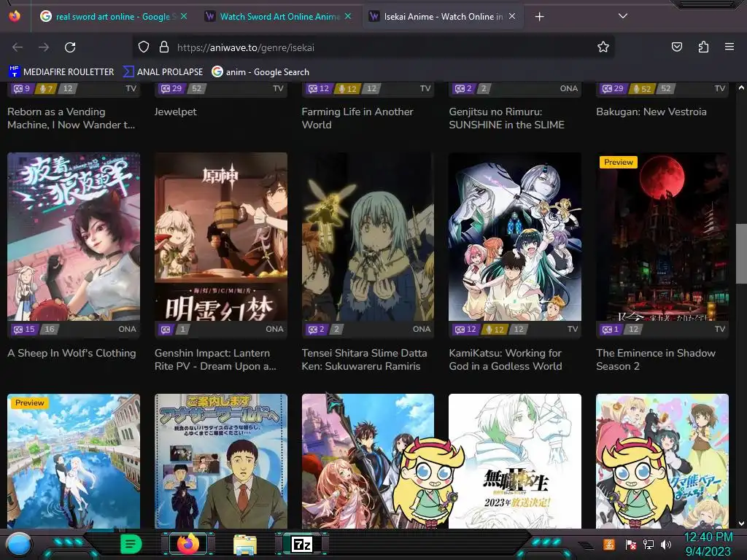Click CC badge under Genshin Impact poster
This screenshot has height=560, width=747.
166,329
